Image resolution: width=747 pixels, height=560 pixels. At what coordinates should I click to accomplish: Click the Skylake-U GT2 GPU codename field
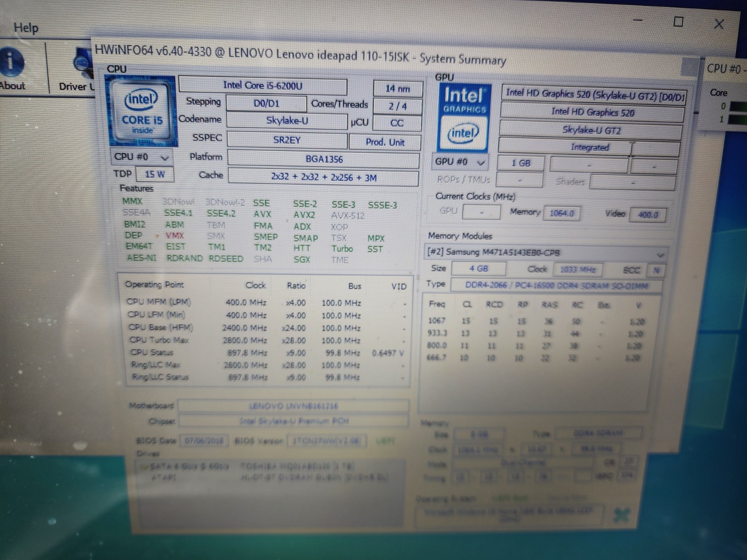pyautogui.click(x=591, y=130)
